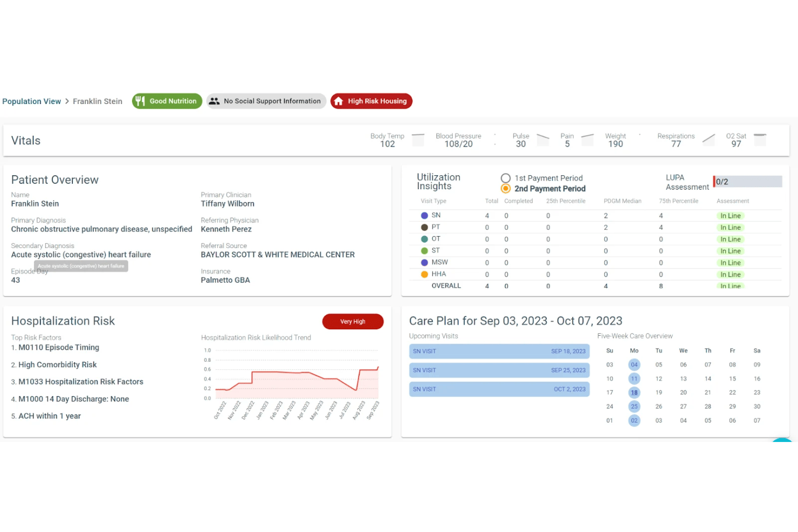Select the 2nd Payment Period radio button
Screen dimensions: 798x532
[x=506, y=189]
